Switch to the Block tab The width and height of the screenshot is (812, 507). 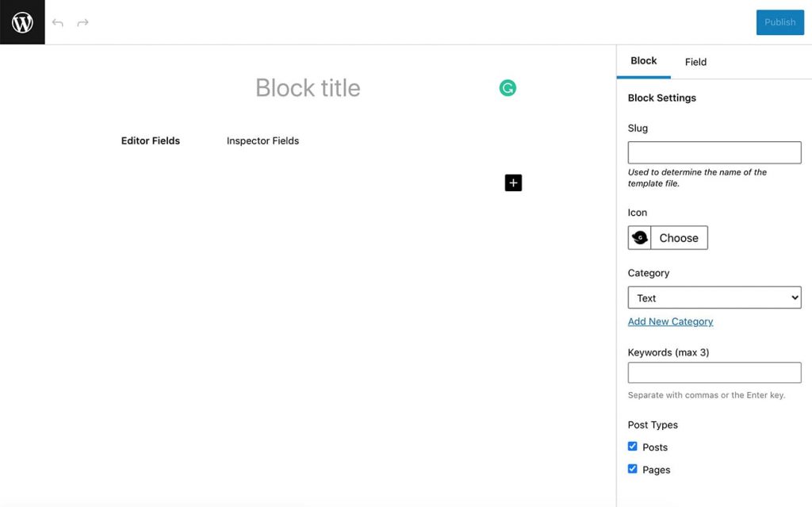click(643, 61)
